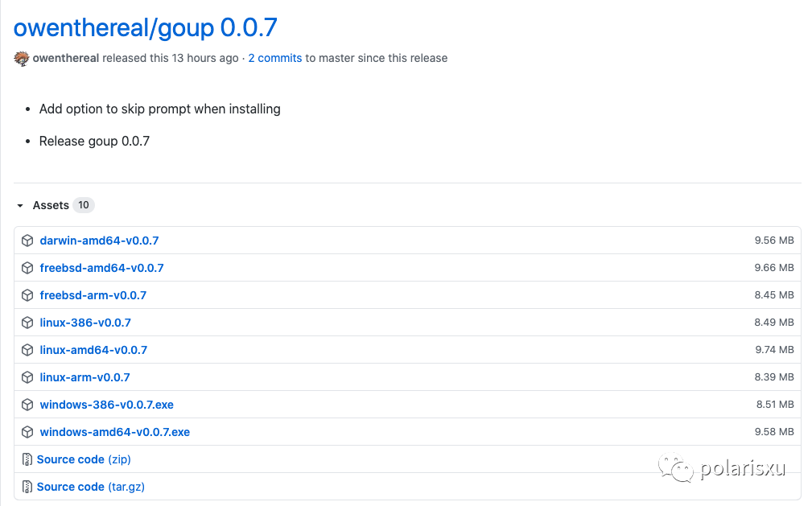Download linux-arm-v0.0.7 asset
Viewport: 812px width, 506px height.
tap(85, 377)
